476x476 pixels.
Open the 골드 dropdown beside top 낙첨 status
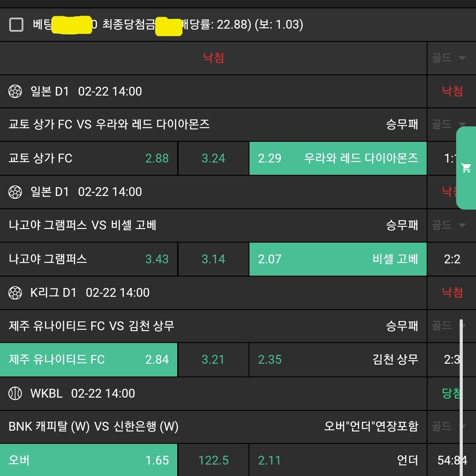[449, 58]
